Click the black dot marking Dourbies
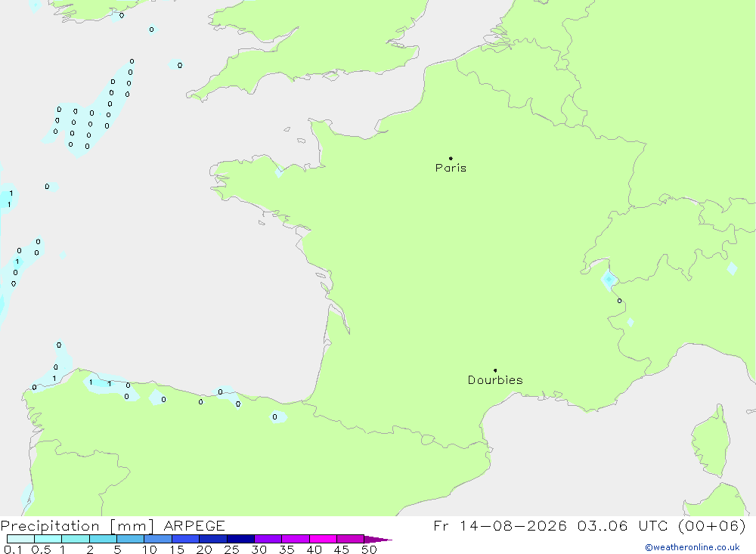Image resolution: width=756 pixels, height=554 pixels. (495, 370)
